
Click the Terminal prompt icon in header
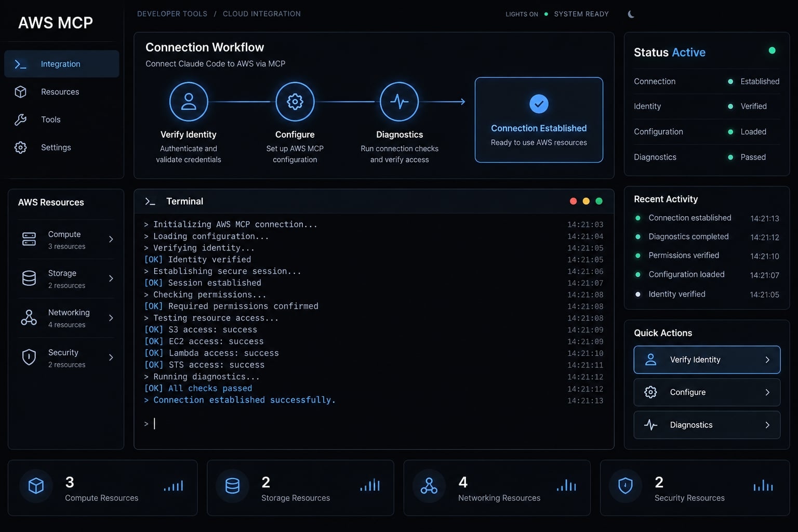(x=150, y=202)
